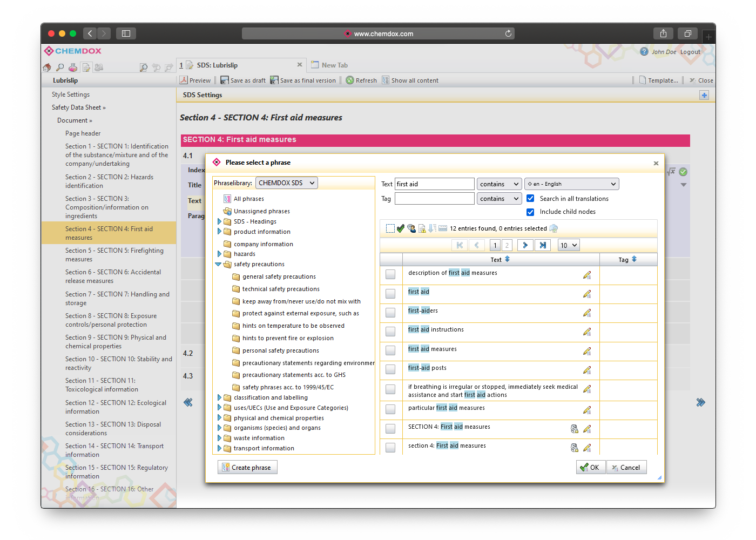Viewport: 756px width, 540px height.
Task: Click the dotted square deselect icon
Action: [390, 228]
